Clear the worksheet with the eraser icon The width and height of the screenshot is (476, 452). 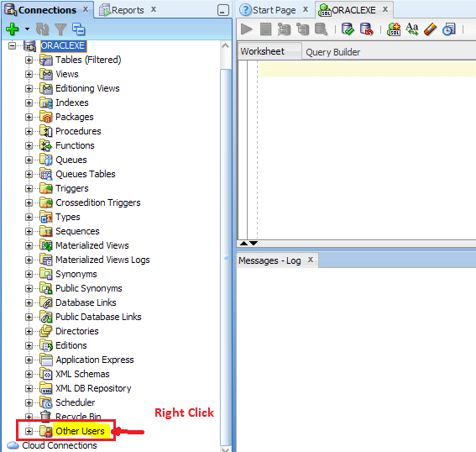(x=430, y=29)
